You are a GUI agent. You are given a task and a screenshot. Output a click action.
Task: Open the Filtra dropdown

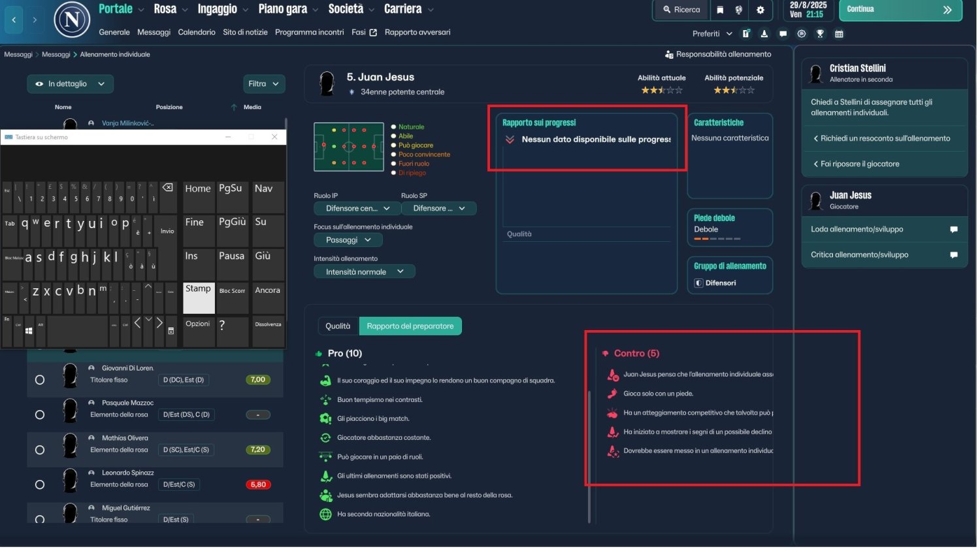coord(265,84)
